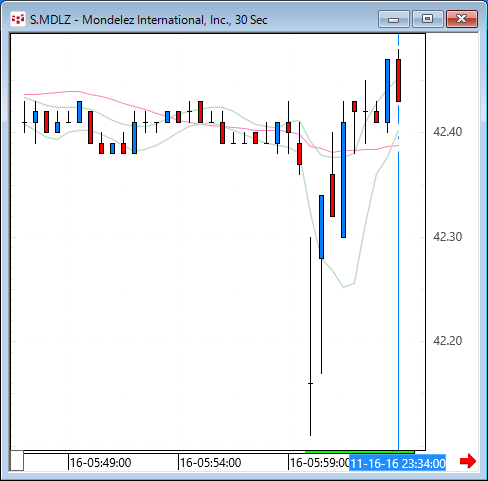
Task: Click the red scroll-right arrow icon
Action: tap(468, 461)
